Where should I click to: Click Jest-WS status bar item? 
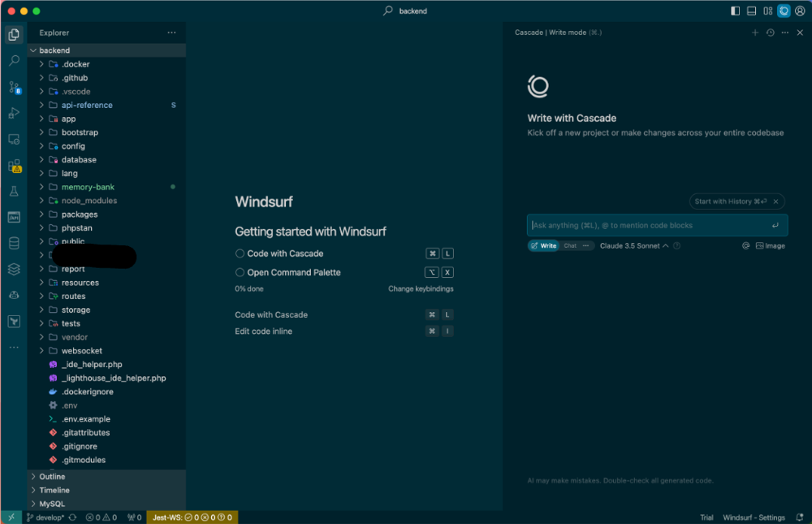click(x=192, y=518)
